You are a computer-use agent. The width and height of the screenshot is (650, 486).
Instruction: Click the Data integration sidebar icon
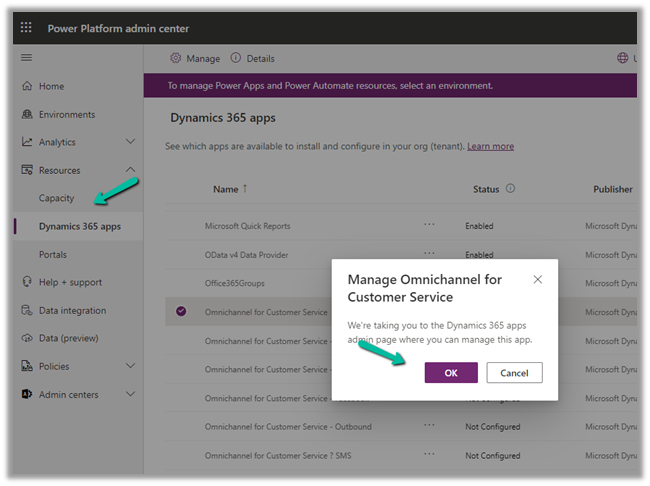[27, 311]
